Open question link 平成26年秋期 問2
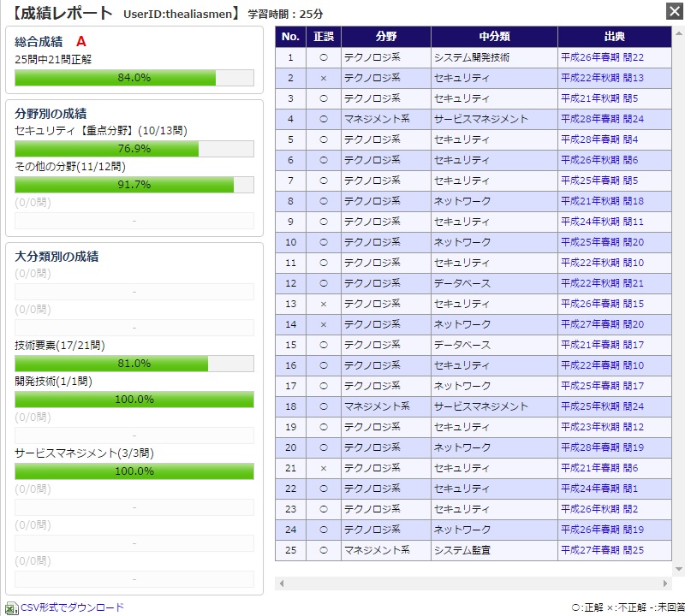 coord(599,509)
